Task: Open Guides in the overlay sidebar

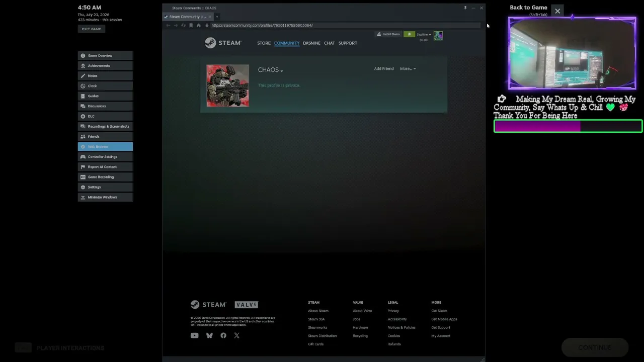Action: pos(105,96)
